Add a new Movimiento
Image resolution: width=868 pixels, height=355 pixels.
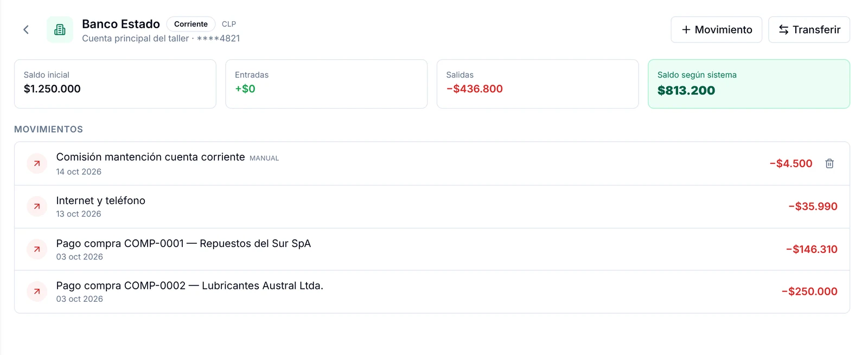click(x=716, y=30)
